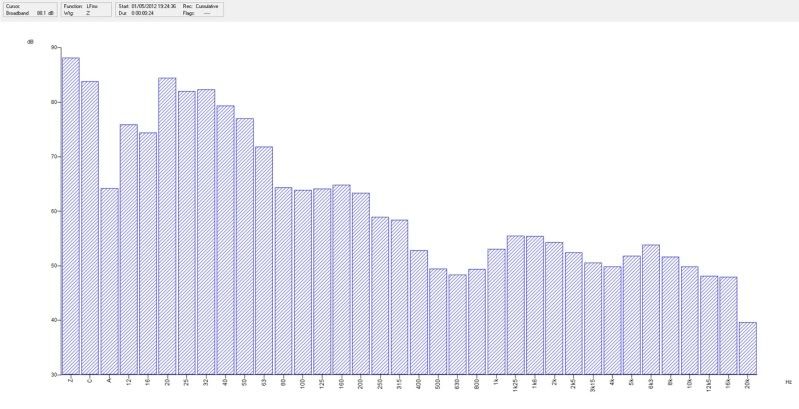
Task: Click the dB axis unit label
Action: (x=30, y=42)
